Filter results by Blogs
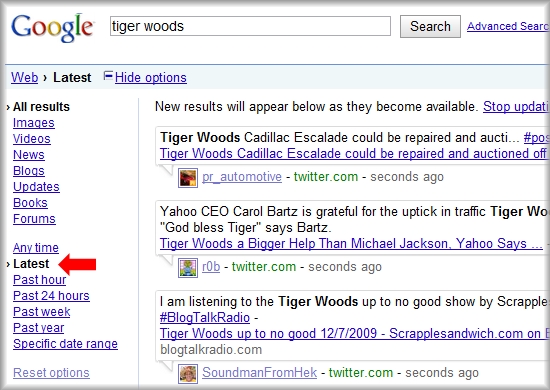The image size is (550, 390). 29,171
